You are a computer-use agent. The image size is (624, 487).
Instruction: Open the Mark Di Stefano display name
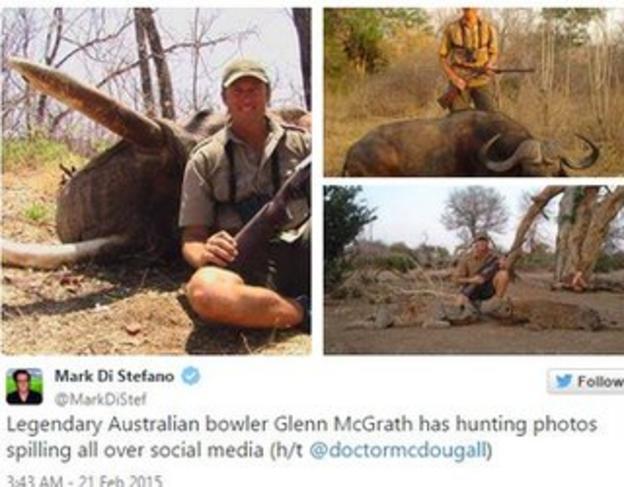pos(114,376)
